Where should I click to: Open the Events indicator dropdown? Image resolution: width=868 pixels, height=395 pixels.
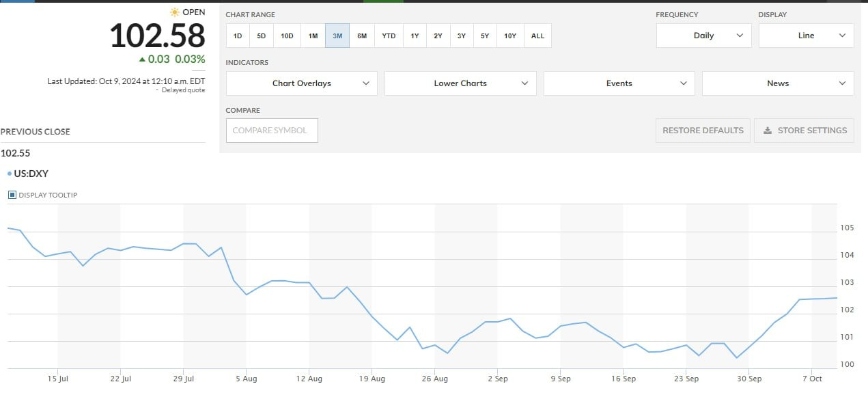(x=619, y=83)
